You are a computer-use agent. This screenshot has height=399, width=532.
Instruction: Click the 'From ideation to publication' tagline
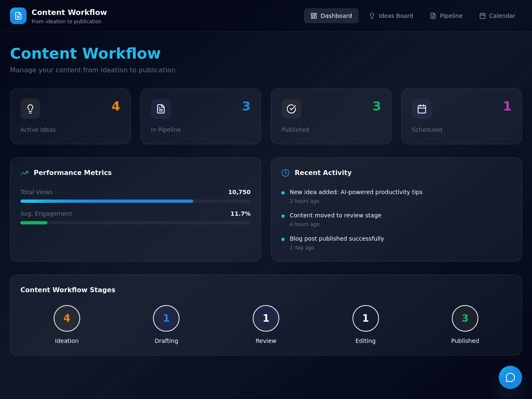click(66, 22)
